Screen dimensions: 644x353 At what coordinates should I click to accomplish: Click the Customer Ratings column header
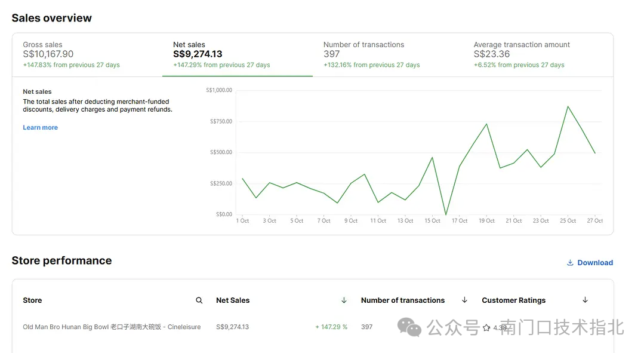(514, 300)
